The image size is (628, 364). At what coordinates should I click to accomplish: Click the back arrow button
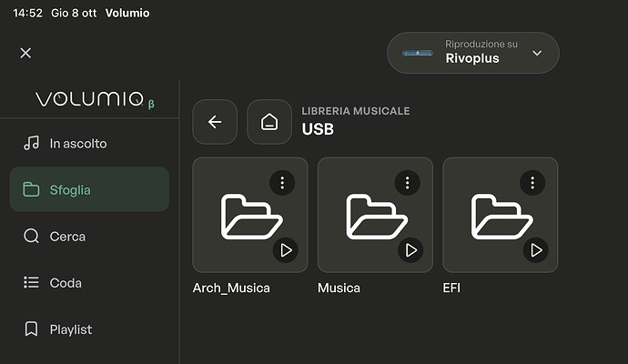pyautogui.click(x=215, y=122)
